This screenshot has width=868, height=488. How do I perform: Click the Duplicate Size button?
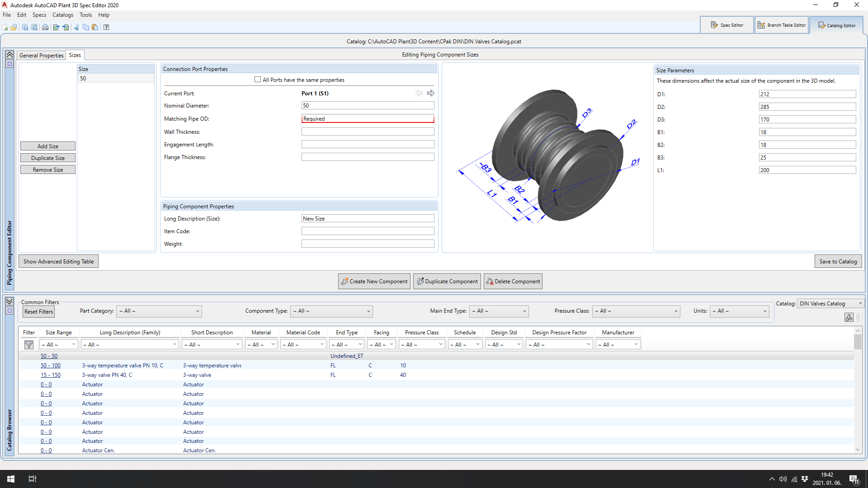click(x=48, y=158)
